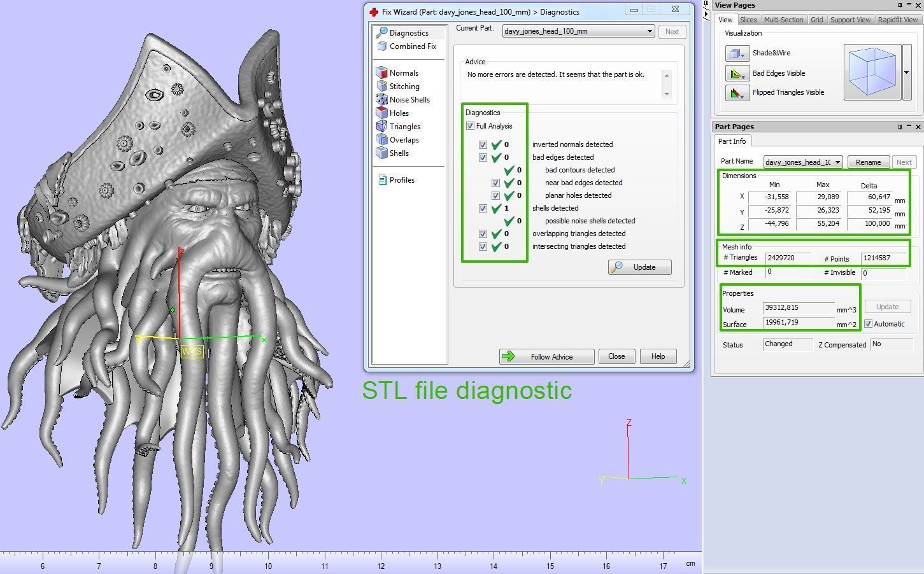Open Diagnostics page in Fix Wizard sidebar
This screenshot has height=574, width=924.
pos(408,32)
